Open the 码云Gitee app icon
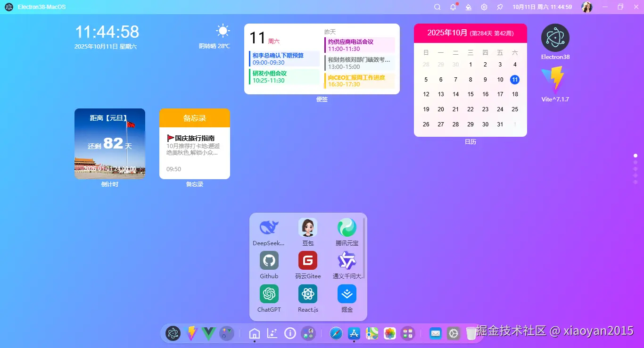The image size is (644, 348). 308,261
